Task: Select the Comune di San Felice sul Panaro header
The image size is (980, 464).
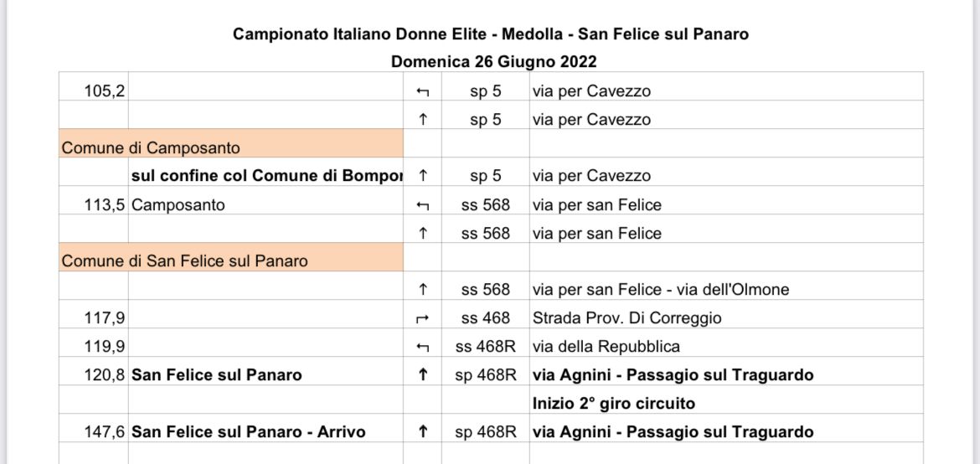Action: pyautogui.click(x=231, y=260)
